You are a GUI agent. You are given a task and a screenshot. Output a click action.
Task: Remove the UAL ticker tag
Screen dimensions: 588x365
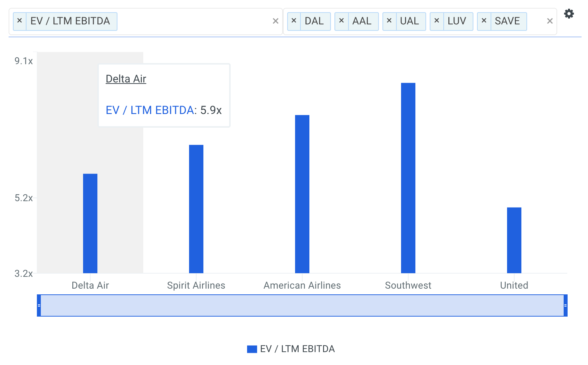coord(389,21)
